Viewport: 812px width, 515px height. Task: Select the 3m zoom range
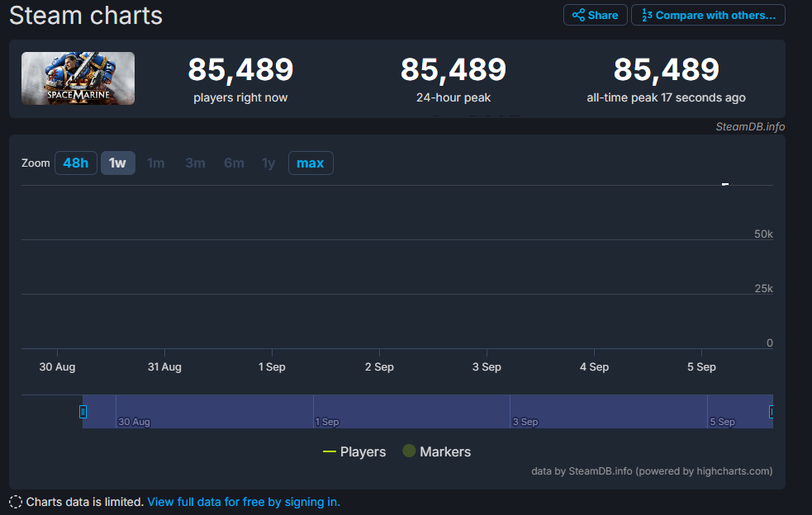[x=195, y=163]
